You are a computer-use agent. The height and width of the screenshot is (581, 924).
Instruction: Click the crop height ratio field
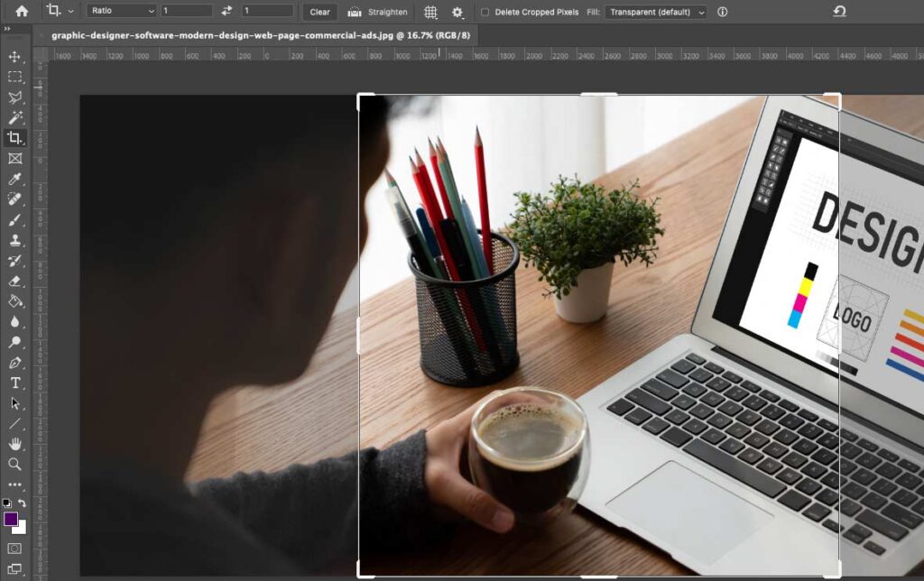pyautogui.click(x=267, y=11)
